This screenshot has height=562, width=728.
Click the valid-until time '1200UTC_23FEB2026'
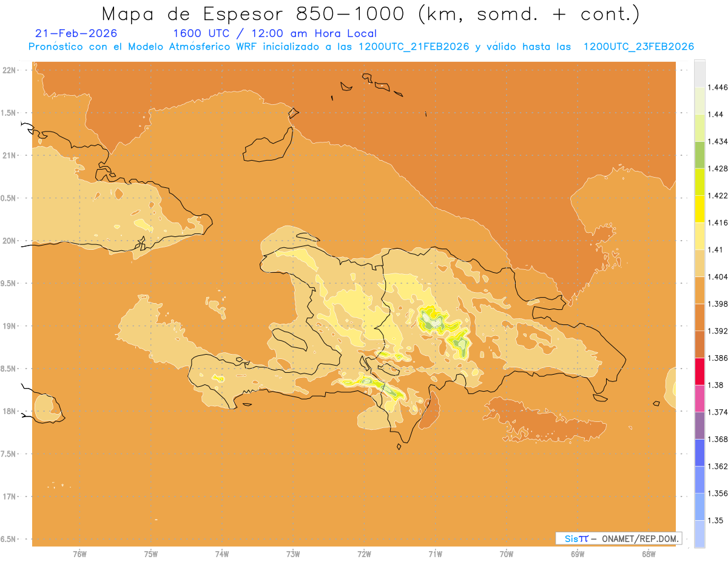click(x=639, y=47)
